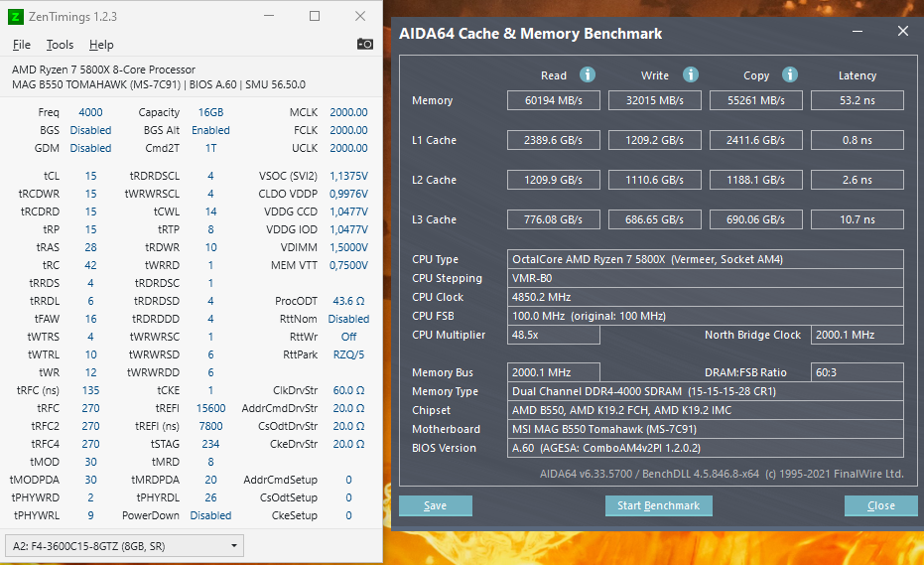Close the AIDA64 benchmark window with X
Viewport: 924px width, 565px height.
[903, 31]
